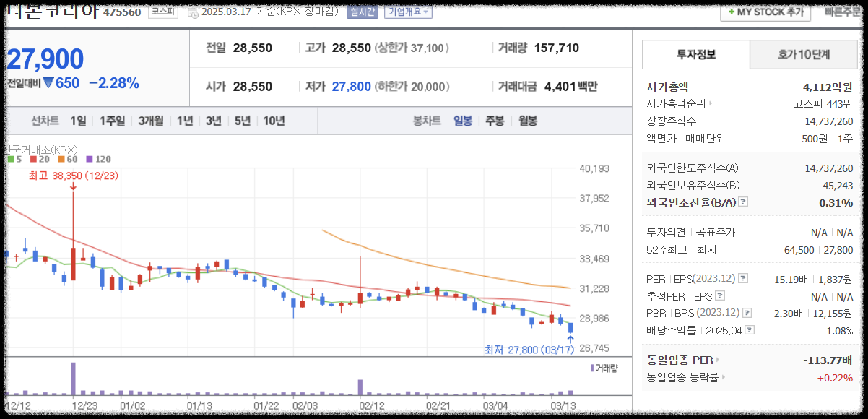
Task: Select the 3개월 line chart period
Action: pyautogui.click(x=151, y=121)
